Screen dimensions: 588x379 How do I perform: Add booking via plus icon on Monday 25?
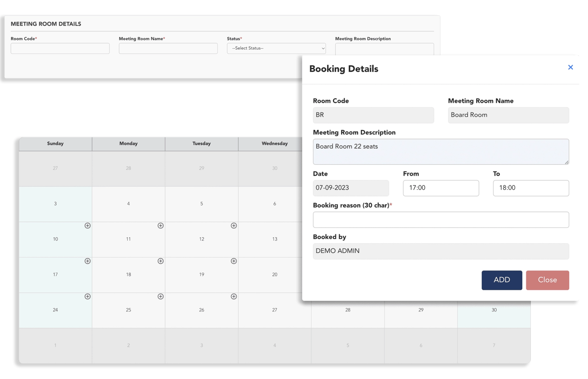coord(161,297)
